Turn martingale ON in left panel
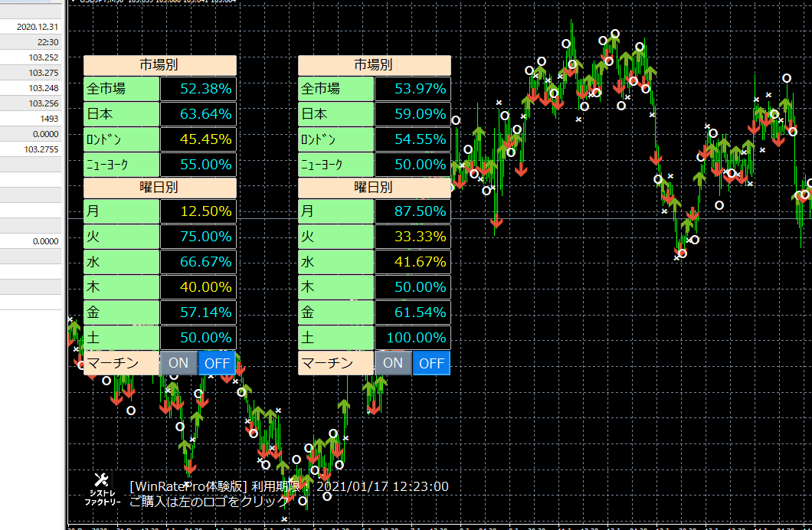 pyautogui.click(x=178, y=363)
